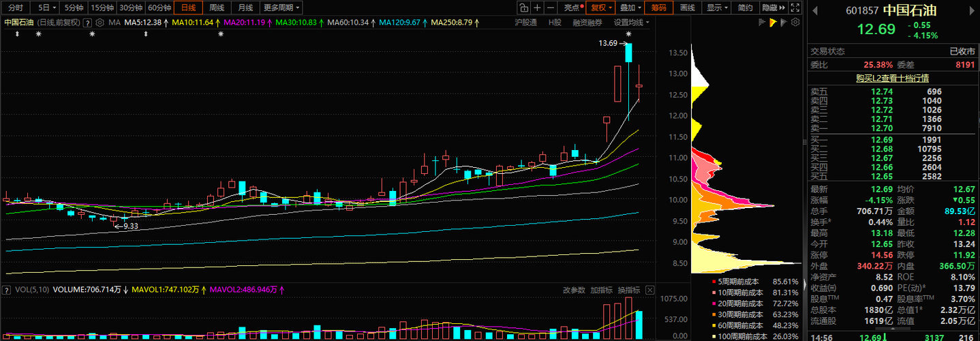Toggle the 筹码 chip distribution view
Image resolution: width=980 pixels, height=341 pixels.
click(x=658, y=8)
